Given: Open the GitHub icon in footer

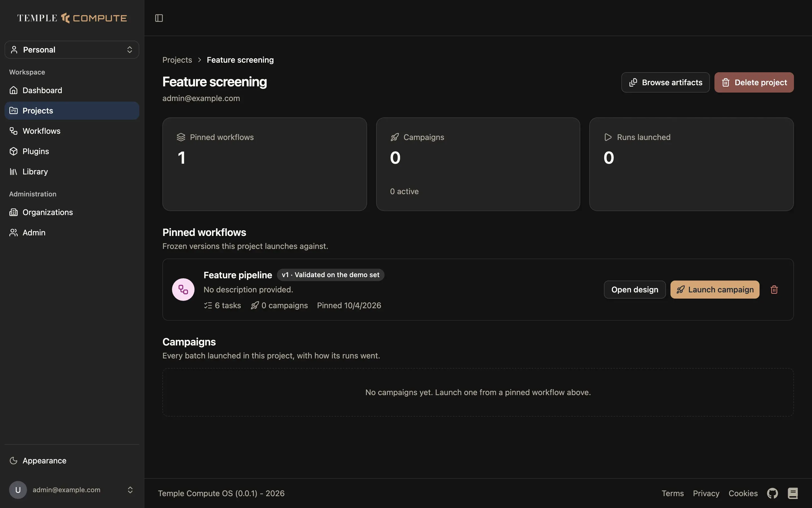Looking at the screenshot, I should click(x=773, y=493).
